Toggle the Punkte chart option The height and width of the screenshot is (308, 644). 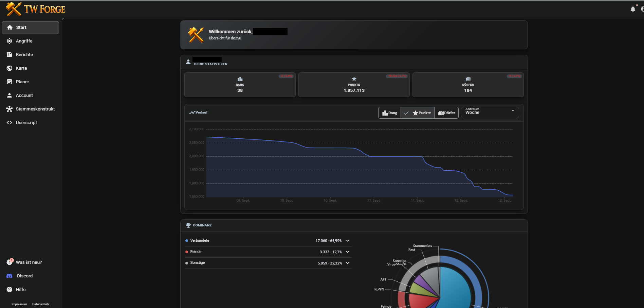[x=418, y=113]
